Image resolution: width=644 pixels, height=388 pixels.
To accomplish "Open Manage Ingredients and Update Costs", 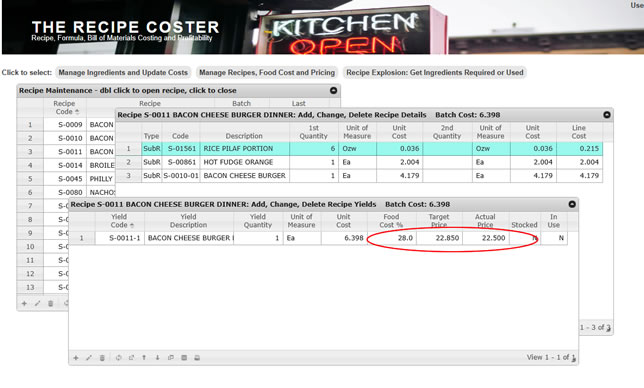I will tap(123, 72).
